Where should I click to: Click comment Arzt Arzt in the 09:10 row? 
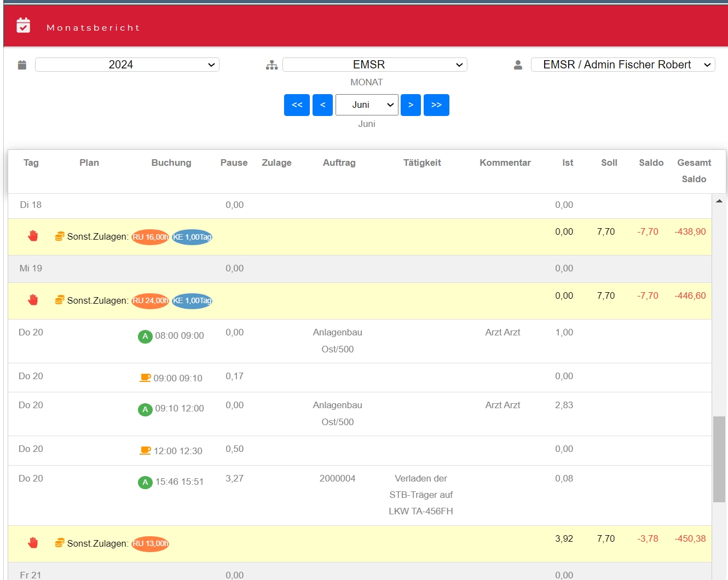point(503,405)
